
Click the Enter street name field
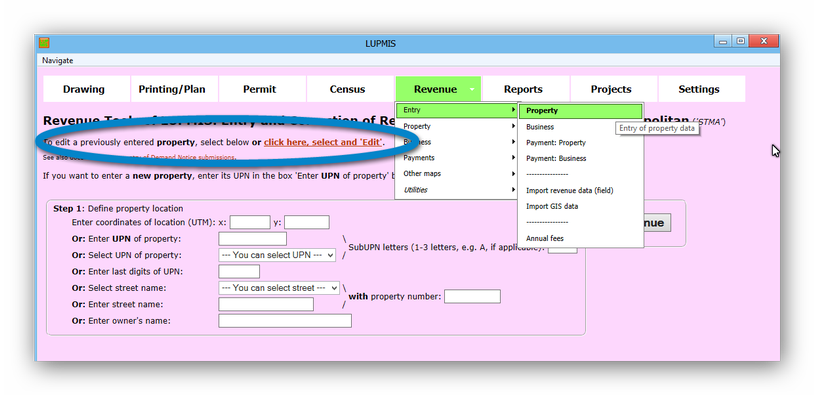point(266,304)
